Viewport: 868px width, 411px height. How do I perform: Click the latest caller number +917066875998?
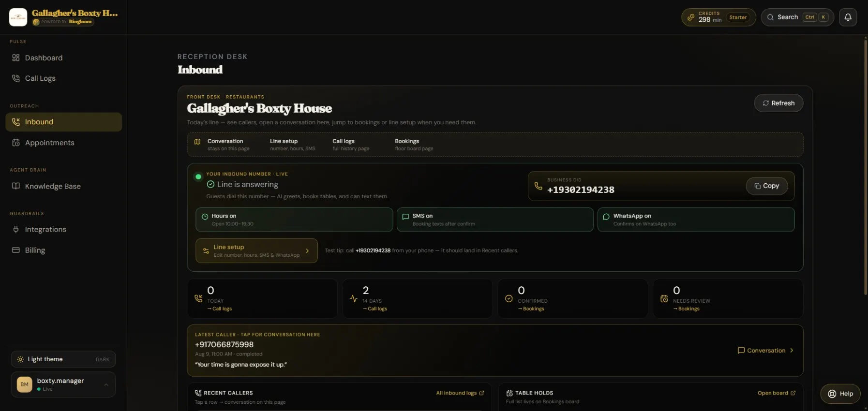224,345
